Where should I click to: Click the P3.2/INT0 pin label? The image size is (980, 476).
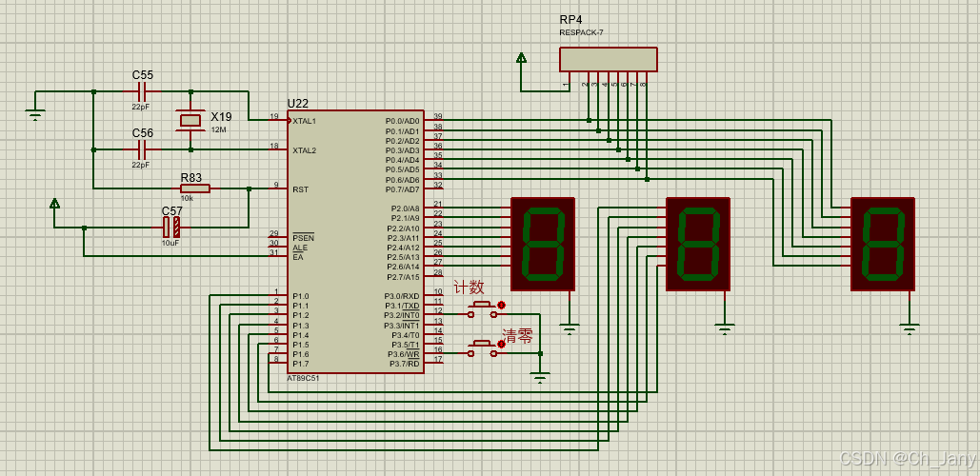(x=402, y=315)
